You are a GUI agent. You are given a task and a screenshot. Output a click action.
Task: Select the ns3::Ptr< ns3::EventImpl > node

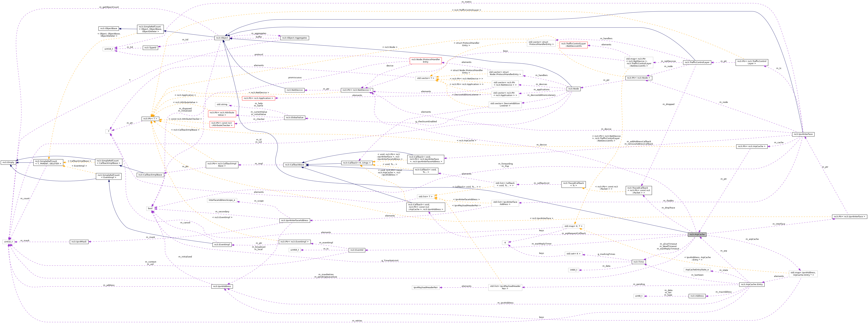295,242
